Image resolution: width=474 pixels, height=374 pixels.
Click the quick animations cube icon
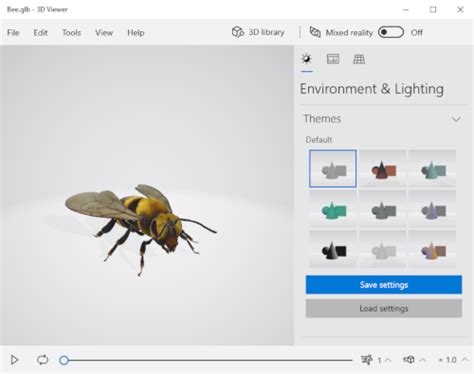click(409, 359)
